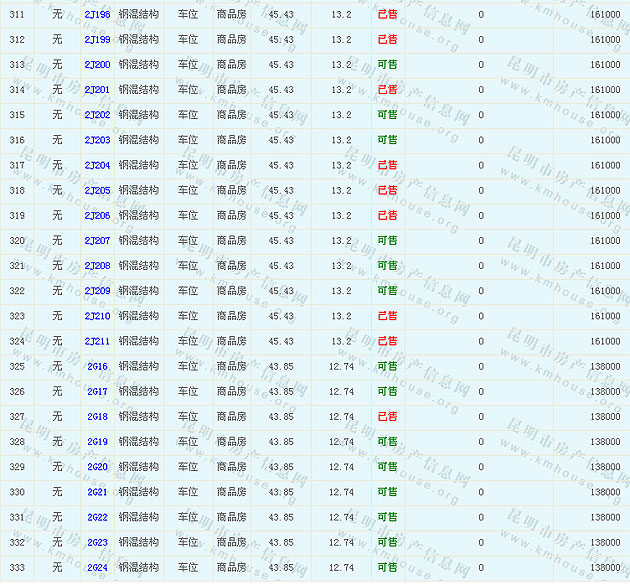Click link 2J206 in row 319
The image size is (630, 585).
pyautogui.click(x=97, y=215)
